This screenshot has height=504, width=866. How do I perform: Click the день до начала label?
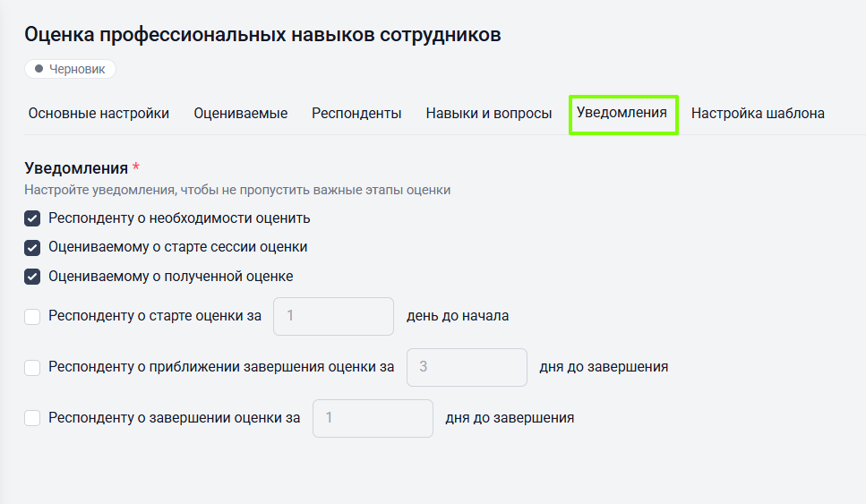coord(458,316)
